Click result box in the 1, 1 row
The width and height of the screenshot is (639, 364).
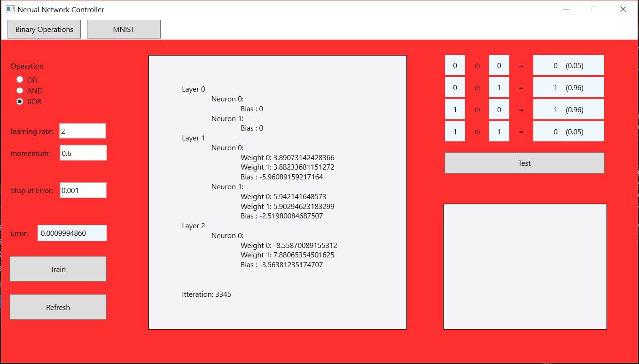click(569, 132)
